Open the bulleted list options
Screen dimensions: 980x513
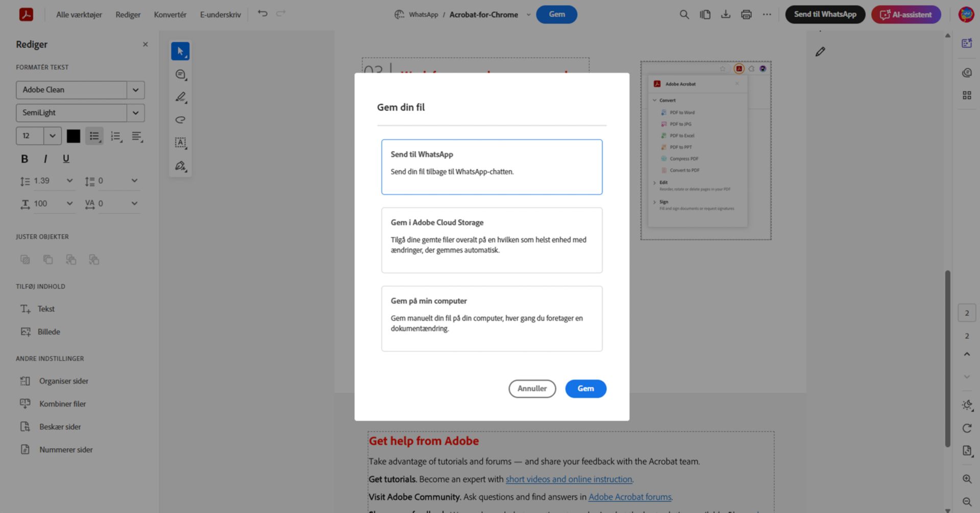click(x=94, y=136)
